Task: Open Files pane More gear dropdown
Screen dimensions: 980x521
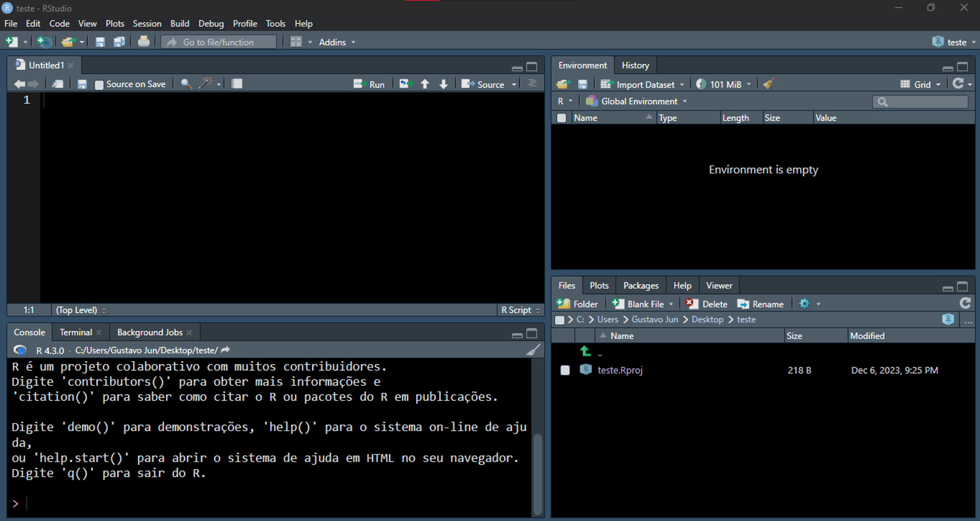Action: 809,303
